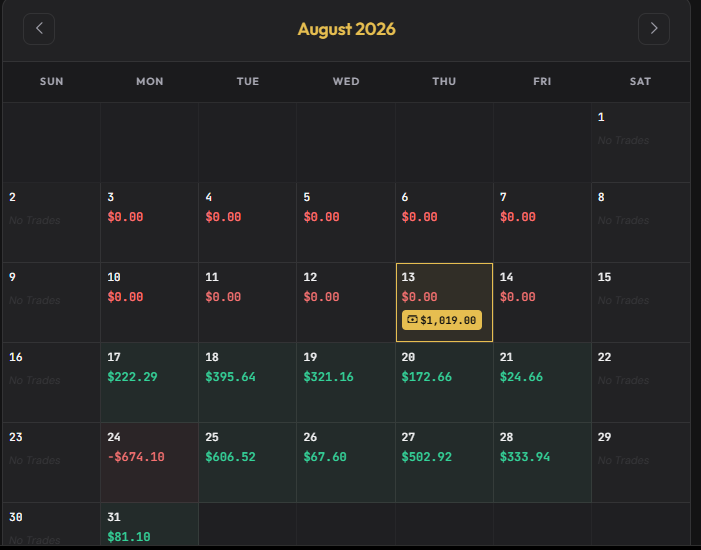Viewport: 701px width, 550px height.
Task: Open the August 8 day cell
Action: pos(641,223)
